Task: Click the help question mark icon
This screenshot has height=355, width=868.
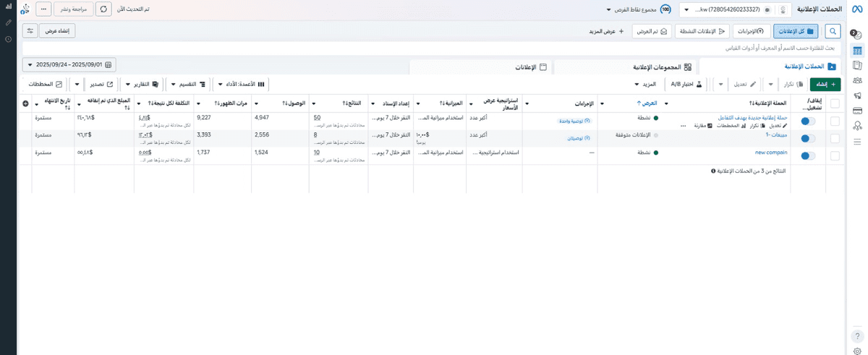Action: pyautogui.click(x=857, y=336)
